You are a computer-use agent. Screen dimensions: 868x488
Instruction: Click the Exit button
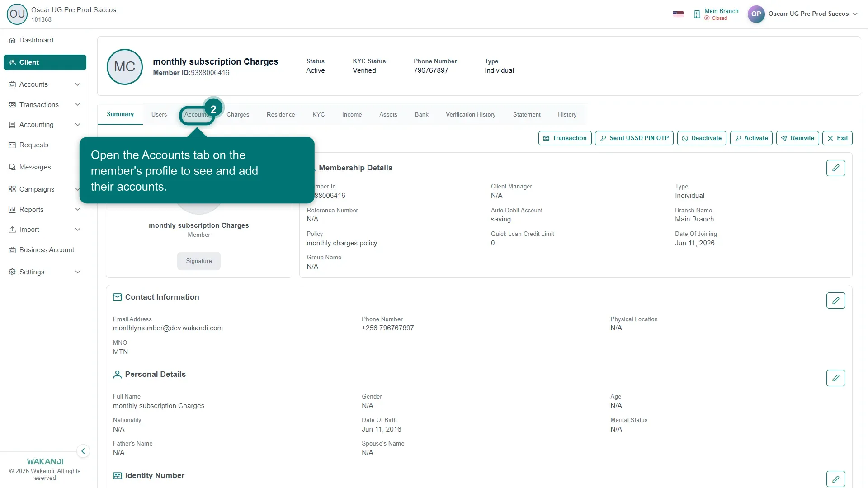(x=837, y=138)
